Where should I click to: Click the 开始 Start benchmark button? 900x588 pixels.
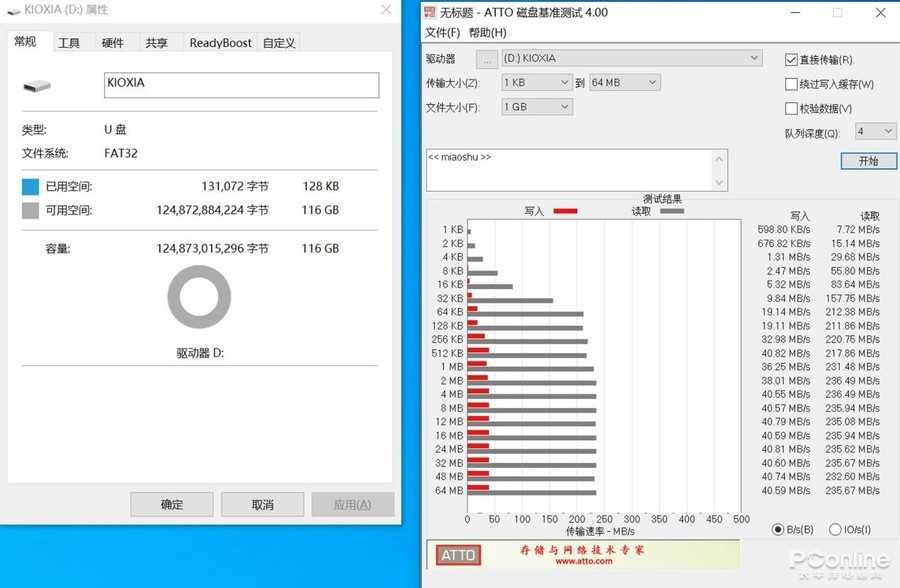tap(868, 161)
